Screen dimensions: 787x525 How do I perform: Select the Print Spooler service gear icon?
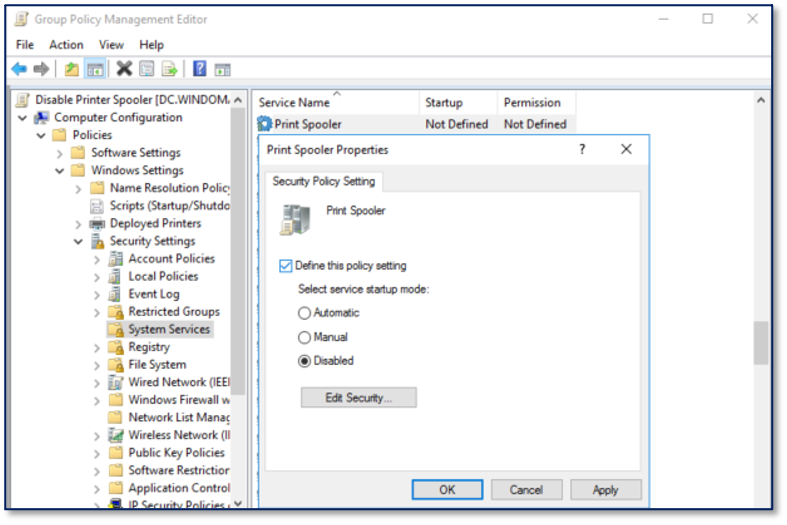(265, 124)
